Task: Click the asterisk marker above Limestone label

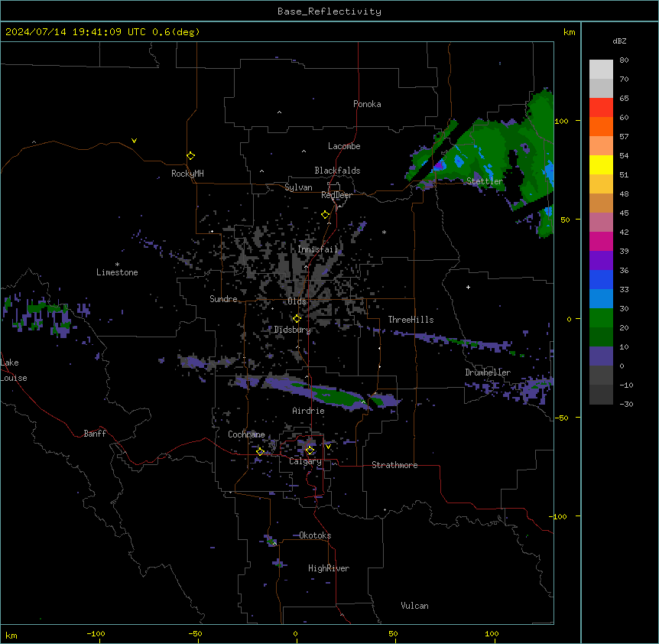Action: point(117,265)
